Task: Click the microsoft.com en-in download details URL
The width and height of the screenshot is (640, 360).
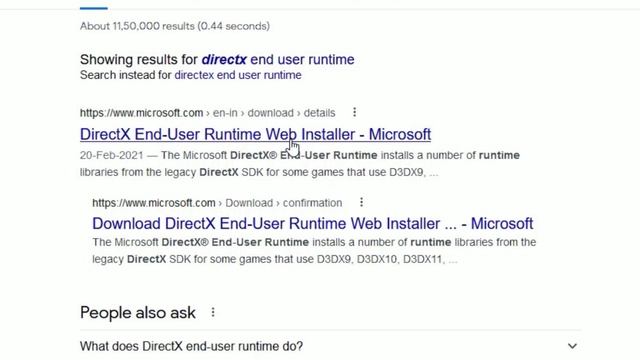Action: (x=207, y=113)
